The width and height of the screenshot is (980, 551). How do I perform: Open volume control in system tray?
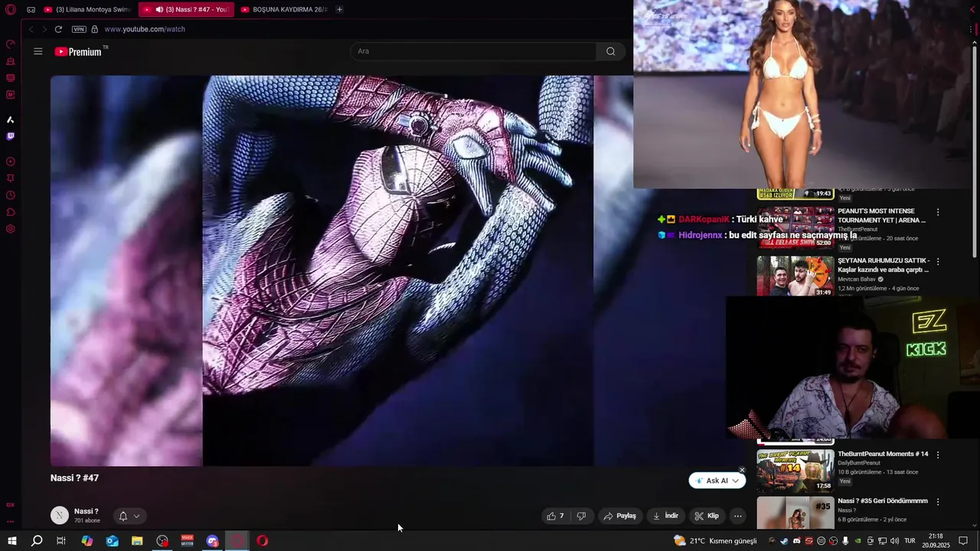(x=894, y=541)
